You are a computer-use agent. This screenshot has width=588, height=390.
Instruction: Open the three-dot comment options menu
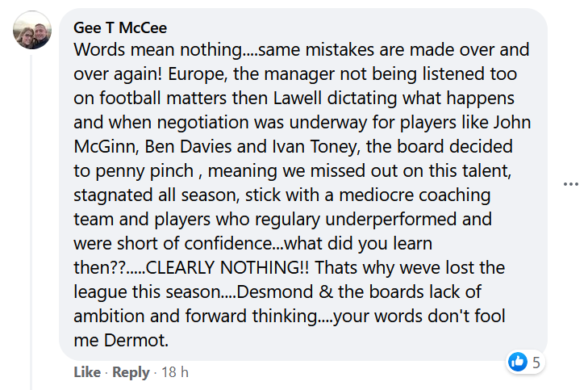coord(571,184)
